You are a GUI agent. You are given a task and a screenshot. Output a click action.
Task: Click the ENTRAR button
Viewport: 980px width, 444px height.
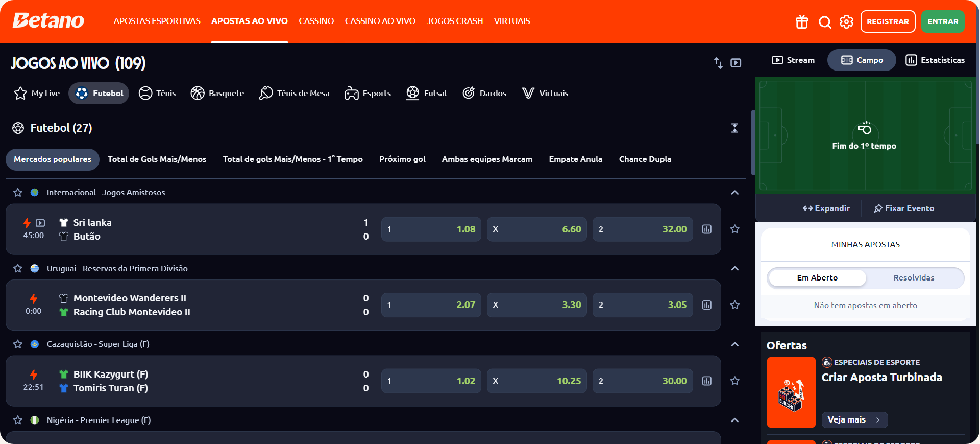click(x=943, y=21)
